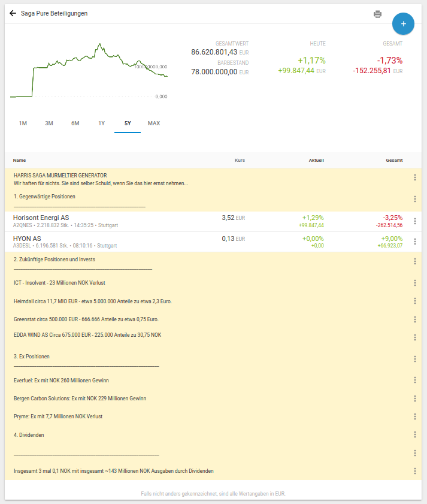This screenshot has height=504, width=427.
Task: Switch chart to 1Y range
Action: (x=102, y=123)
